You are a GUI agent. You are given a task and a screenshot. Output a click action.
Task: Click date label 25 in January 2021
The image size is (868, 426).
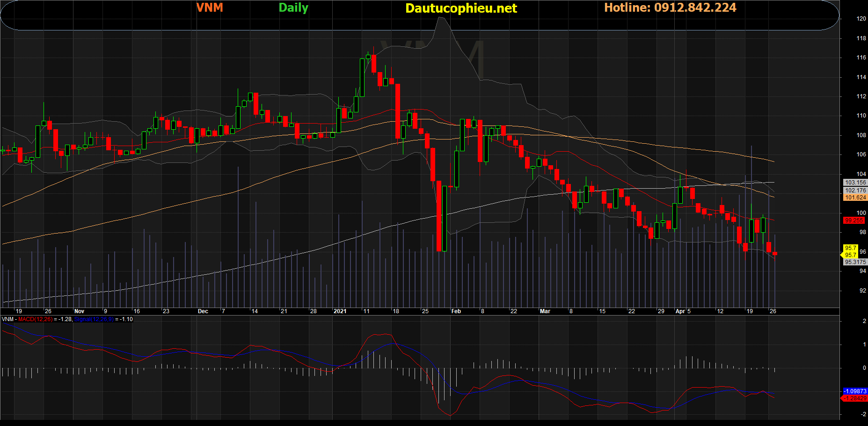[425, 311]
